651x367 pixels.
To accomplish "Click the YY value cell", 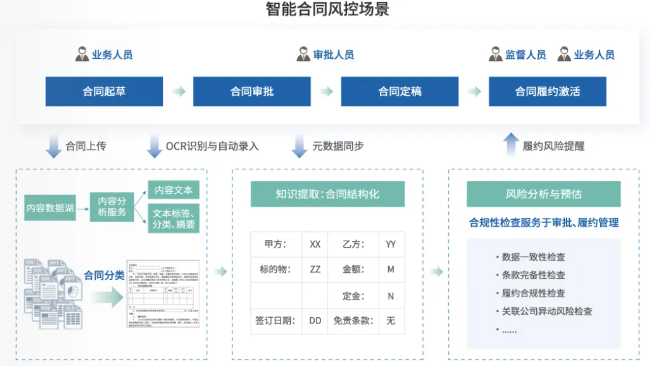I will (x=391, y=244).
